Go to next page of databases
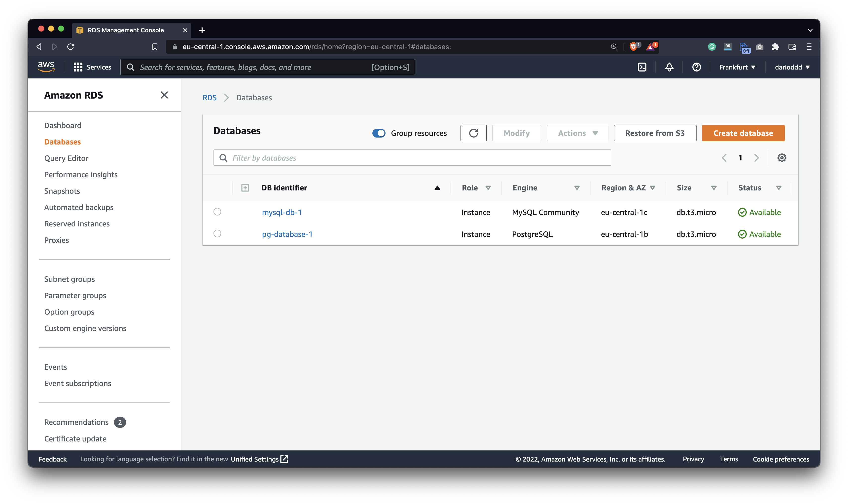848x504 pixels. [756, 158]
